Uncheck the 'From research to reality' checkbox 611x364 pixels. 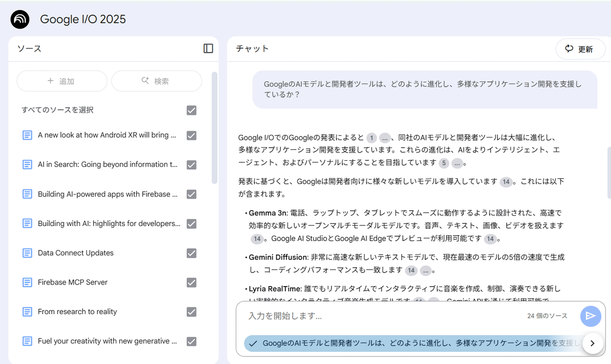click(191, 312)
